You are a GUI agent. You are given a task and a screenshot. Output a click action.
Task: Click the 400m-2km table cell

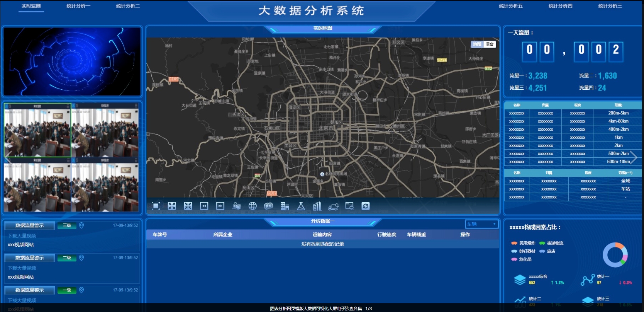[618, 130]
